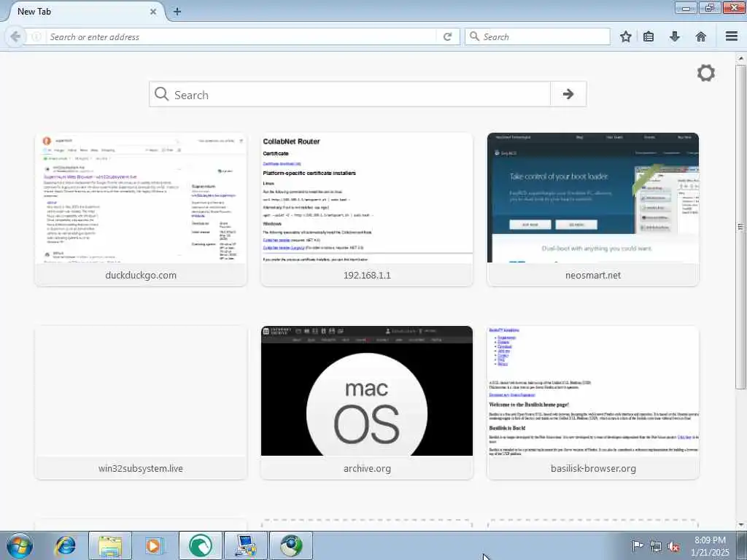Click the muted volume tray icon
This screenshot has width=747, height=560.
(x=673, y=546)
